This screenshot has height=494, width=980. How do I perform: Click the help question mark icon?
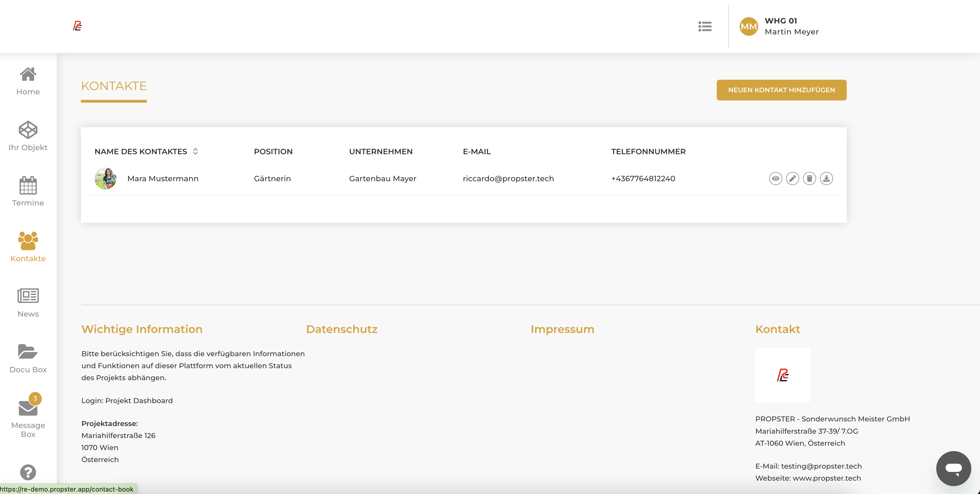tap(28, 472)
